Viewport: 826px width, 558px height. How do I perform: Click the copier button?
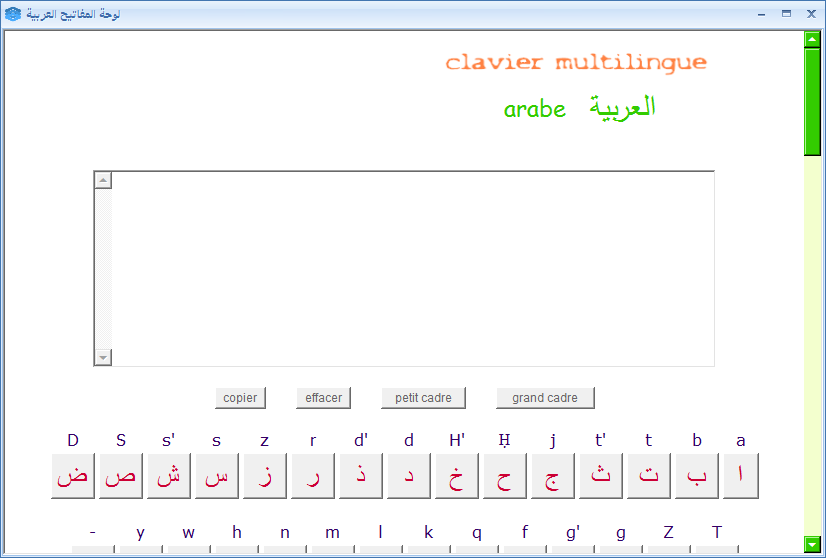[240, 398]
